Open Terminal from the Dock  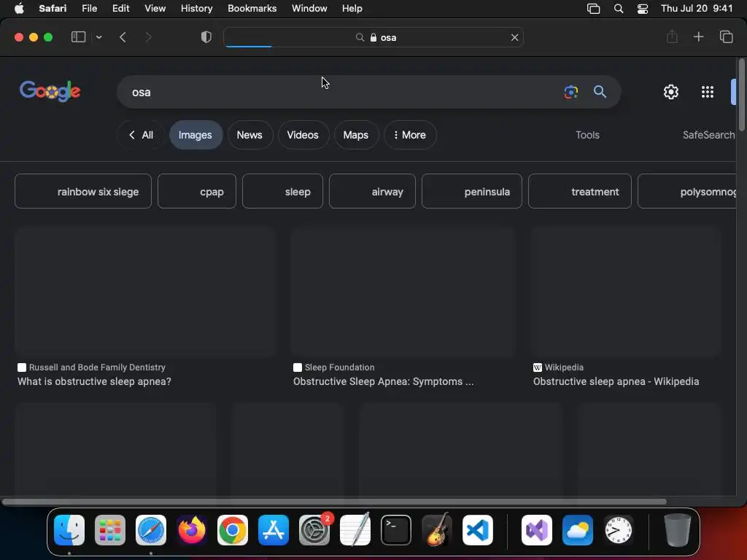click(396, 530)
